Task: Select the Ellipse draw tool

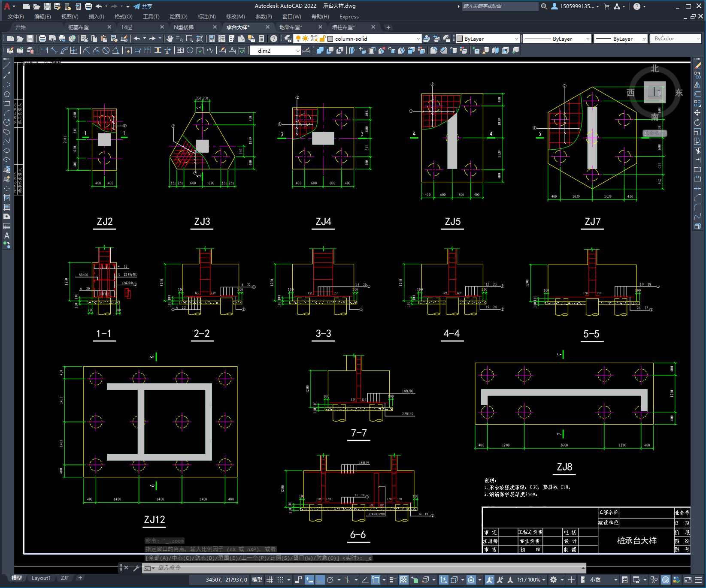Action: point(7,151)
